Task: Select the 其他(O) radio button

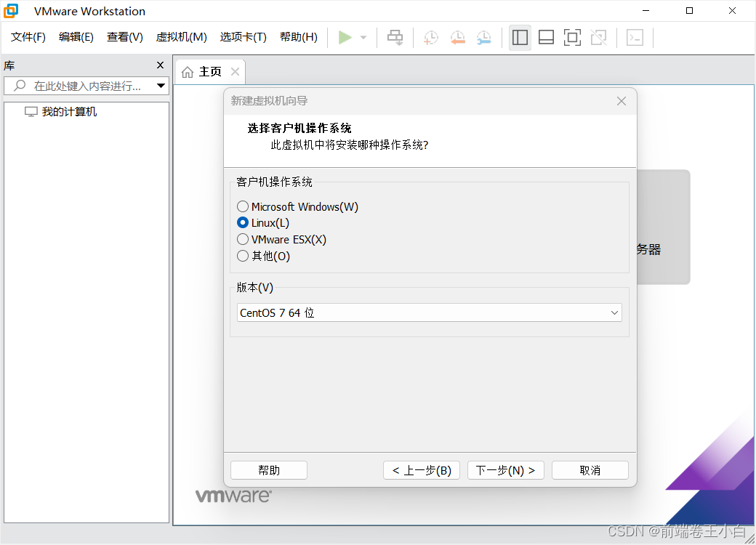Action: point(243,255)
